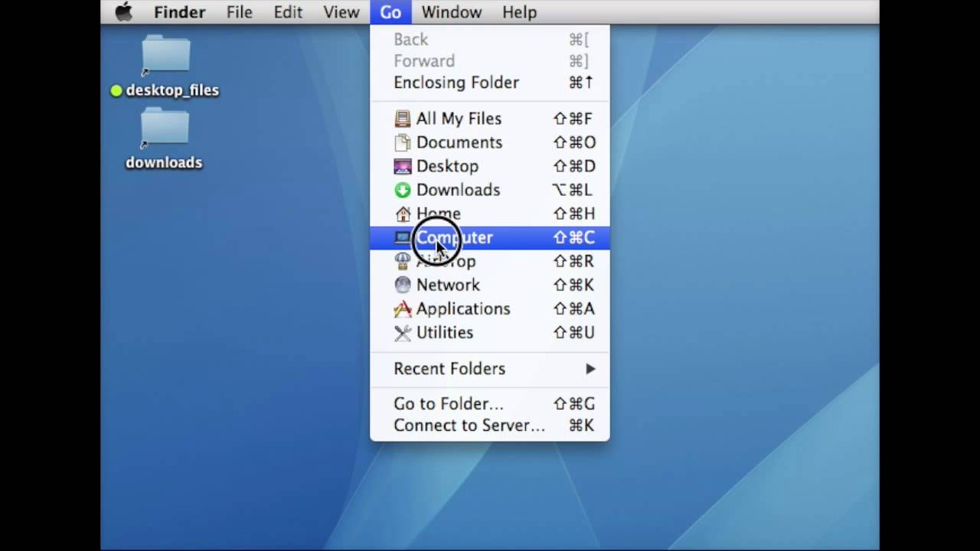The image size is (980, 551).
Task: Choose Home from the Go menu
Action: click(490, 214)
